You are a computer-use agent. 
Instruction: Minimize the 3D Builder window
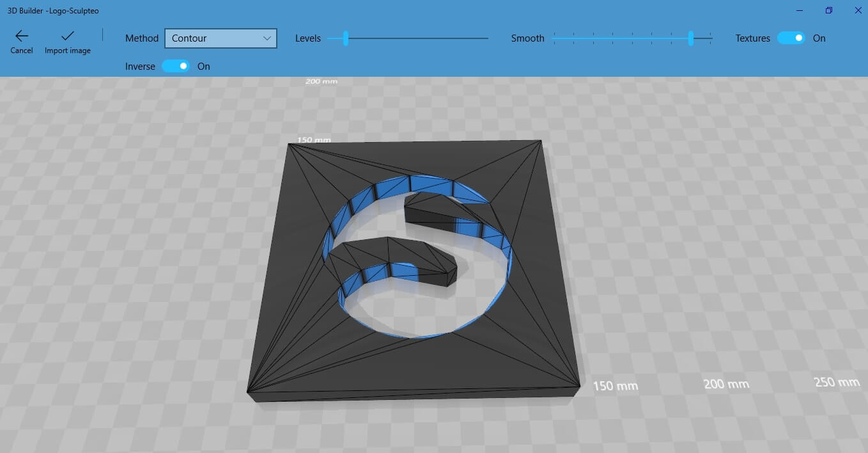pyautogui.click(x=800, y=10)
